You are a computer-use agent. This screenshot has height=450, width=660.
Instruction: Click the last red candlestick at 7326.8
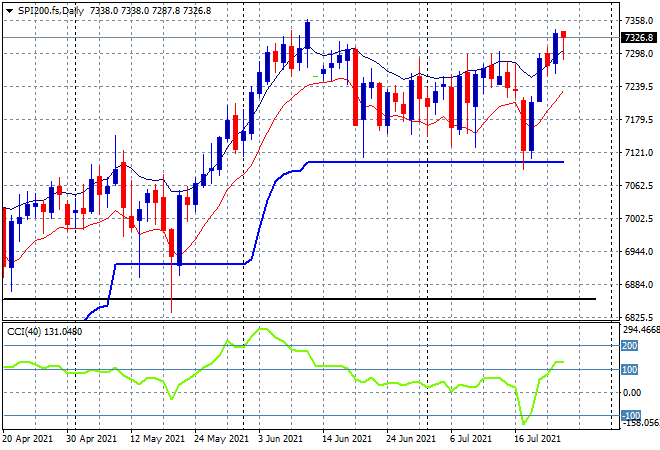coord(563,35)
